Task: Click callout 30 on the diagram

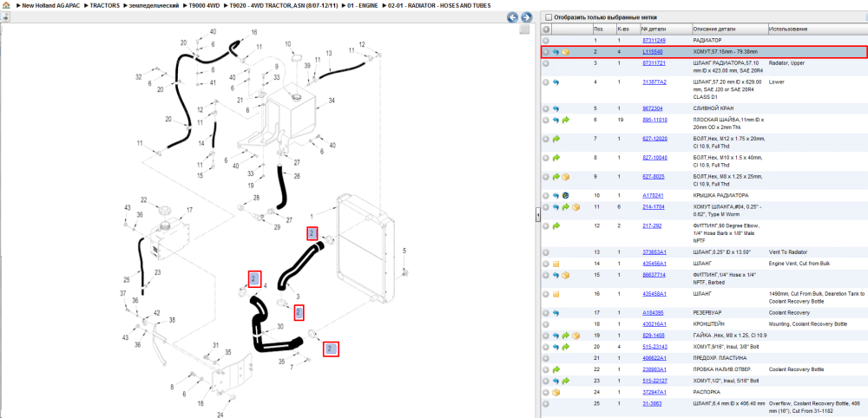Action: click(280, 326)
